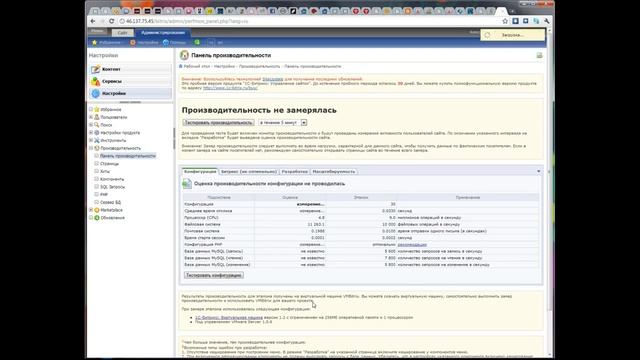
Task: Click the sidebar splitter handle
Action: click(174, 139)
